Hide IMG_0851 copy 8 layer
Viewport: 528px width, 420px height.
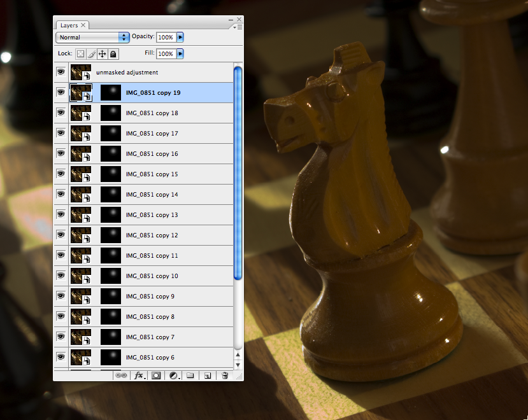click(61, 316)
